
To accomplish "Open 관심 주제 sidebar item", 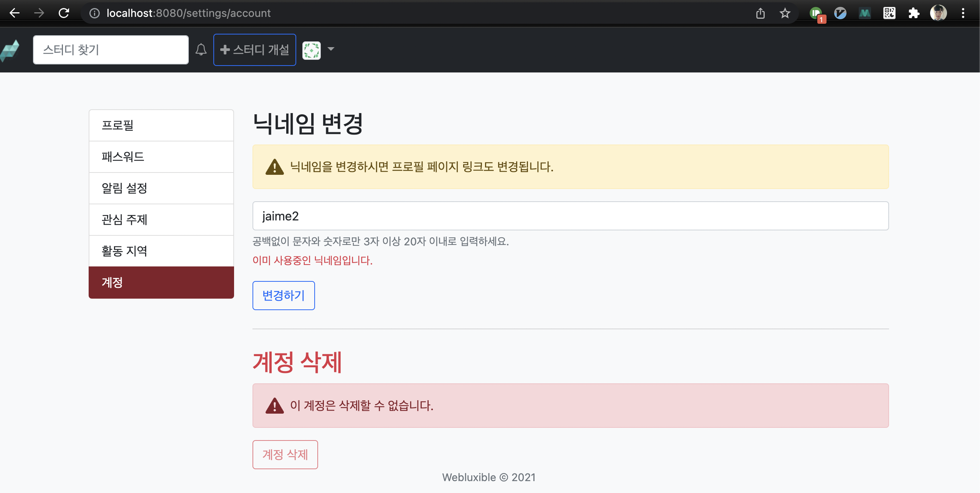I will tap(161, 220).
